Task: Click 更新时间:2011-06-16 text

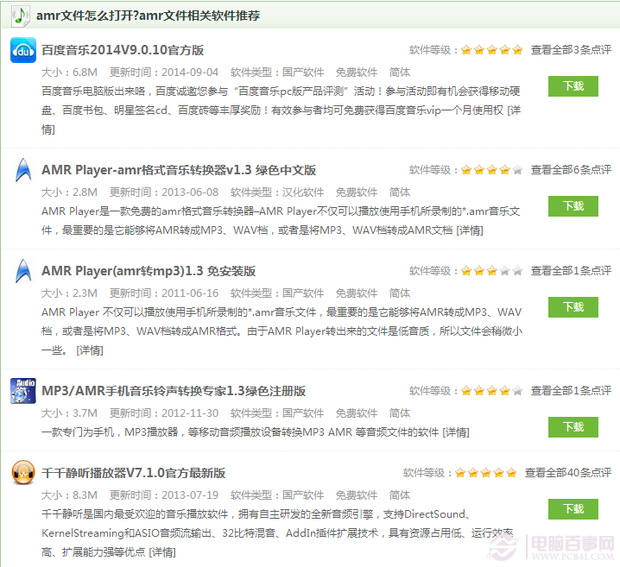Action: coord(164,293)
